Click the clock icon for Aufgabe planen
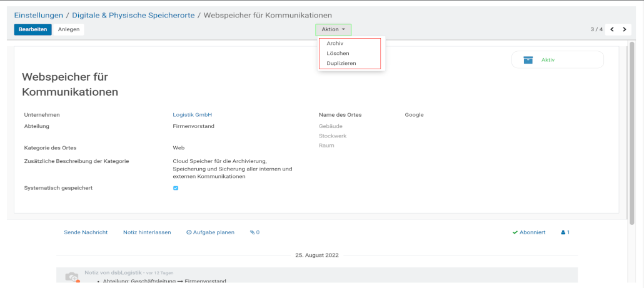 pyautogui.click(x=189, y=232)
